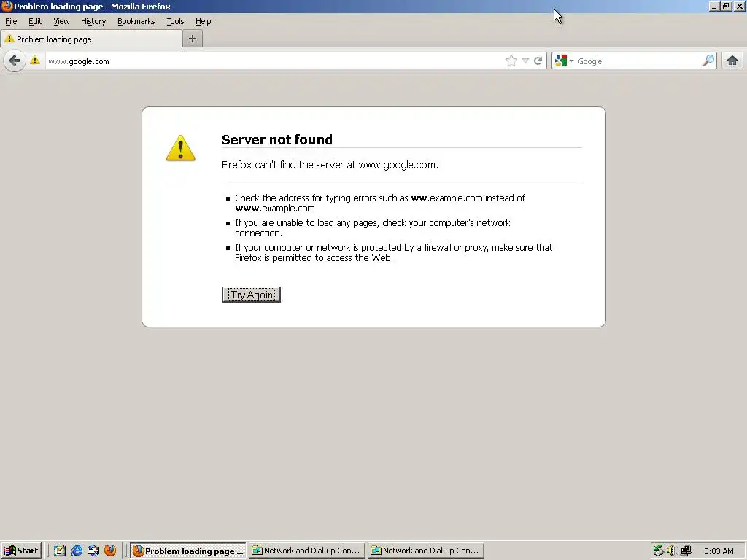Viewport: 747px width, 560px height.
Task: Click the 'Server not found' heading
Action: pyautogui.click(x=276, y=139)
